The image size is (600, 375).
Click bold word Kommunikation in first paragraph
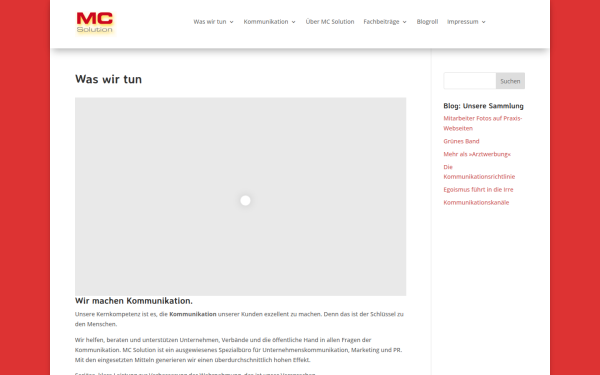[x=193, y=314]
